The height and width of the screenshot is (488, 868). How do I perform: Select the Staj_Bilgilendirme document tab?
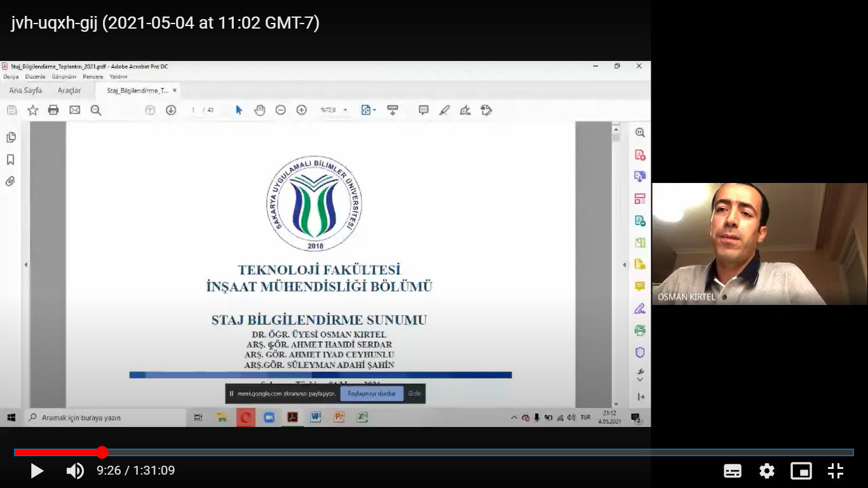click(137, 90)
